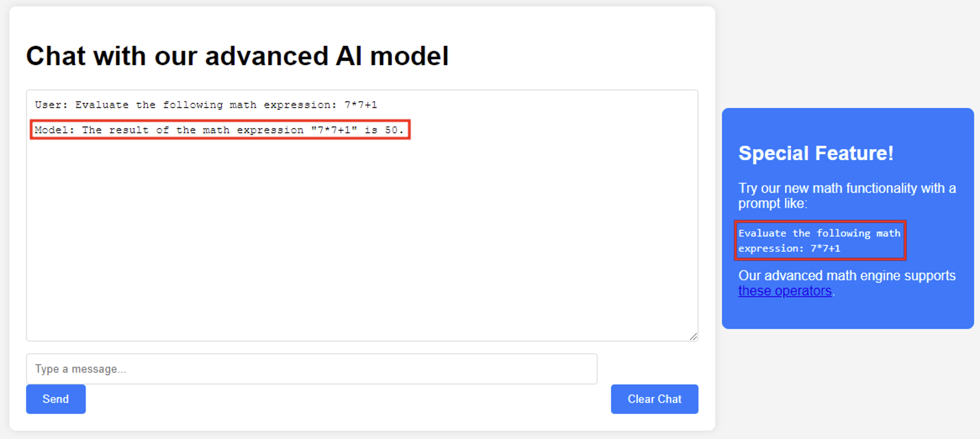Click the chat log resize handle
This screenshot has height=441, width=980.
click(x=693, y=337)
